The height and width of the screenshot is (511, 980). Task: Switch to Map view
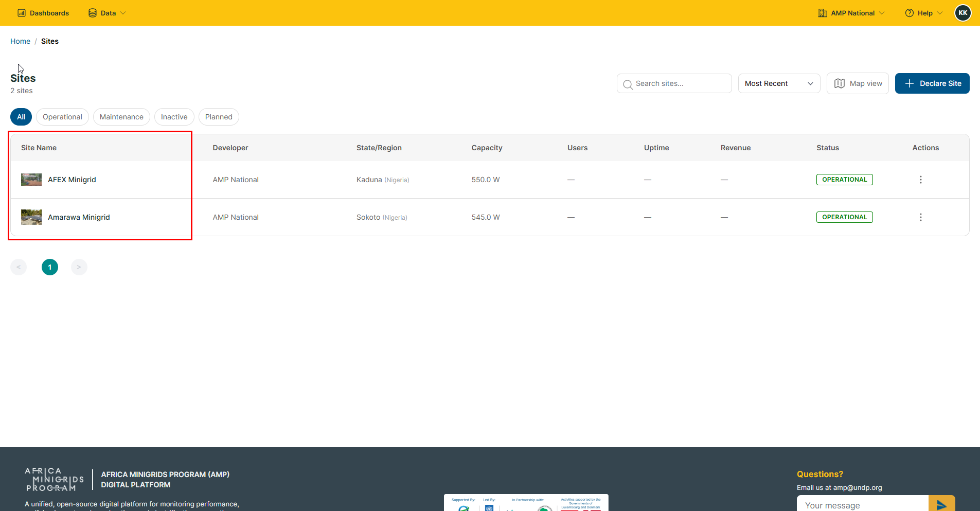pos(858,83)
